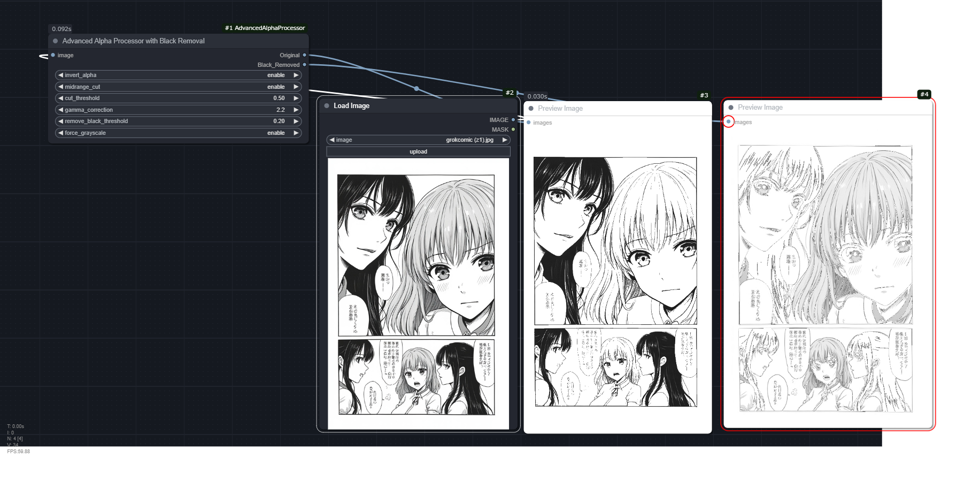Click the left arrow of force_grayscale
The height and width of the screenshot is (496, 980).
coord(61,133)
